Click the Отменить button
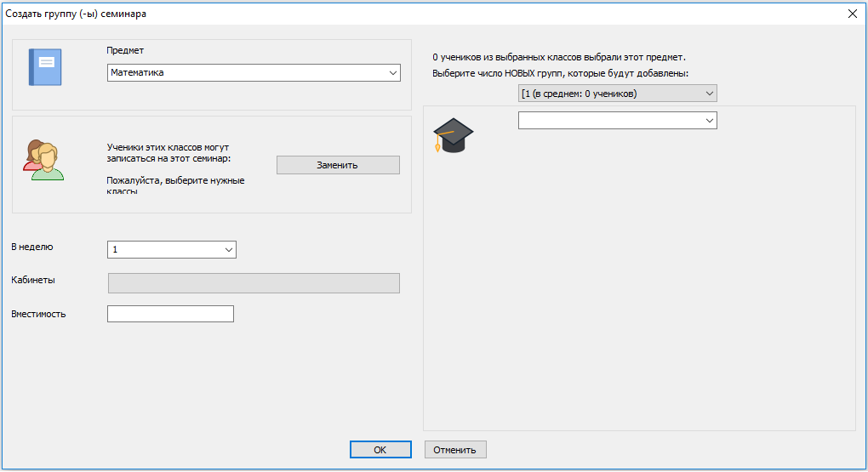 (455, 450)
